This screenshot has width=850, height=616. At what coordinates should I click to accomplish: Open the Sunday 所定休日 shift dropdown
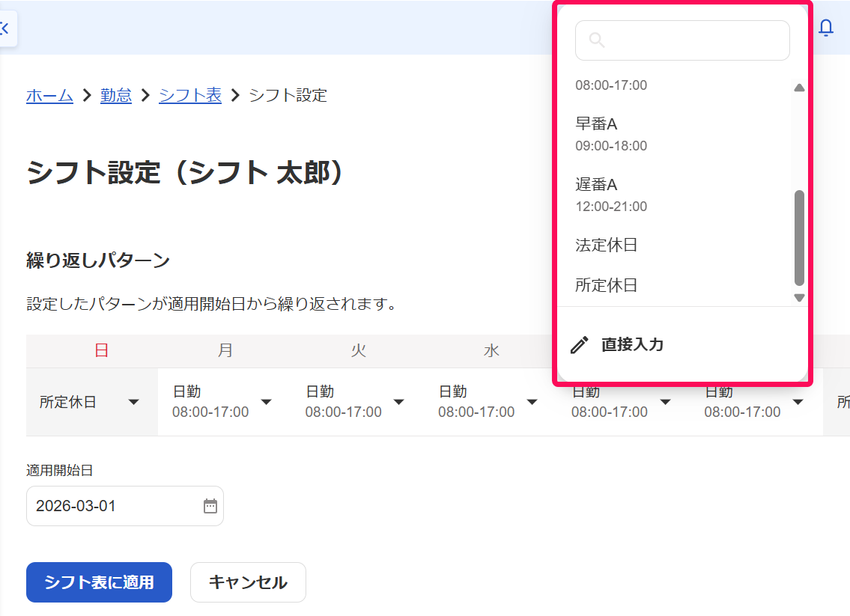click(x=91, y=402)
